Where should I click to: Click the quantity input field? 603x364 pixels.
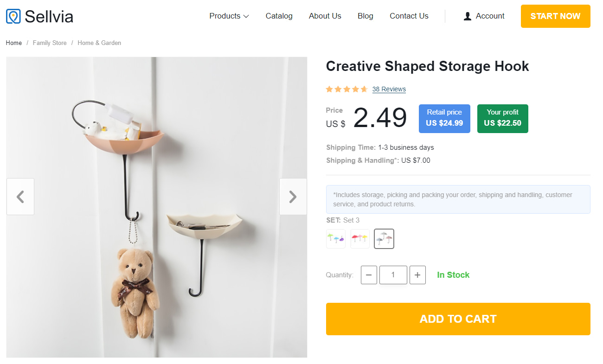tap(393, 275)
